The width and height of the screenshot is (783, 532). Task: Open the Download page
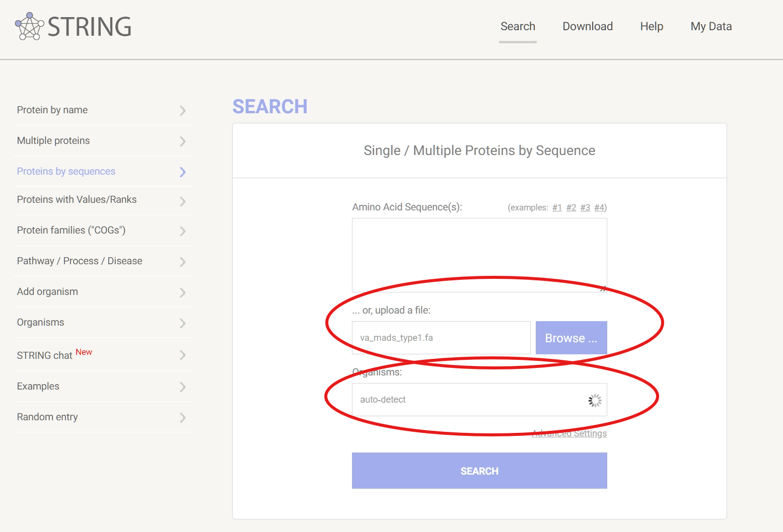[588, 26]
